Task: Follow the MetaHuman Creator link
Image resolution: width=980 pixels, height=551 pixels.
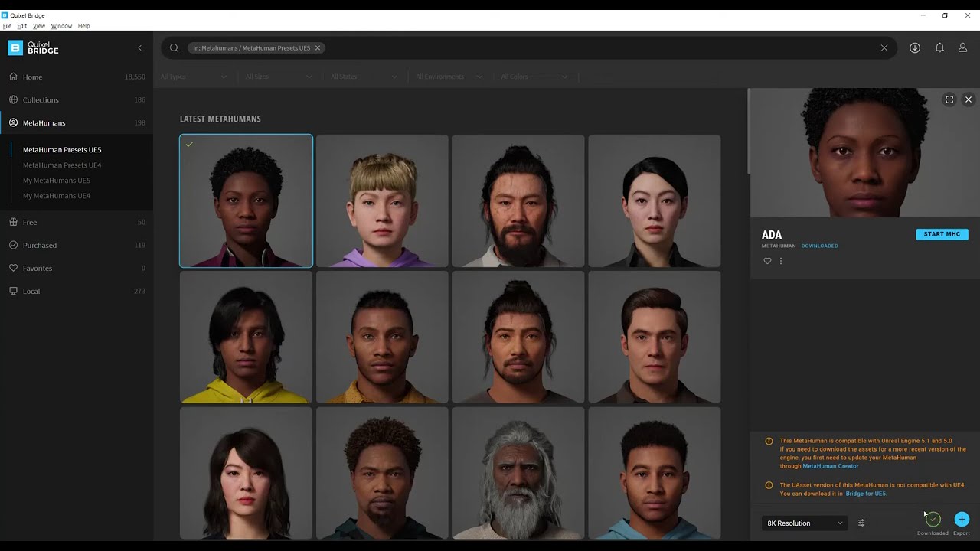Action: coord(831,466)
